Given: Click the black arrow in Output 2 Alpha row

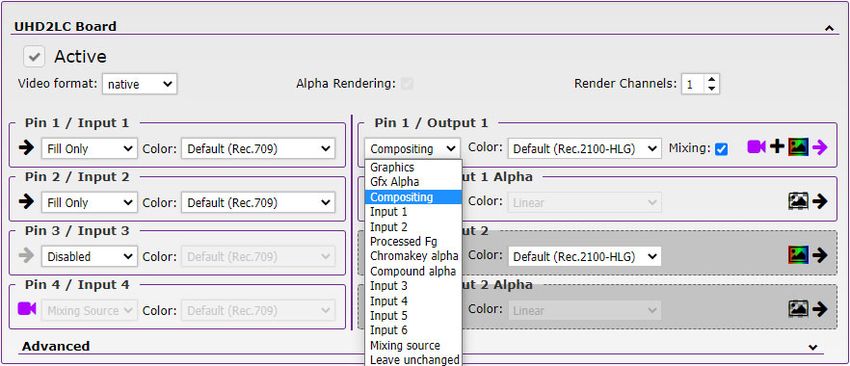Looking at the screenshot, I should [820, 309].
